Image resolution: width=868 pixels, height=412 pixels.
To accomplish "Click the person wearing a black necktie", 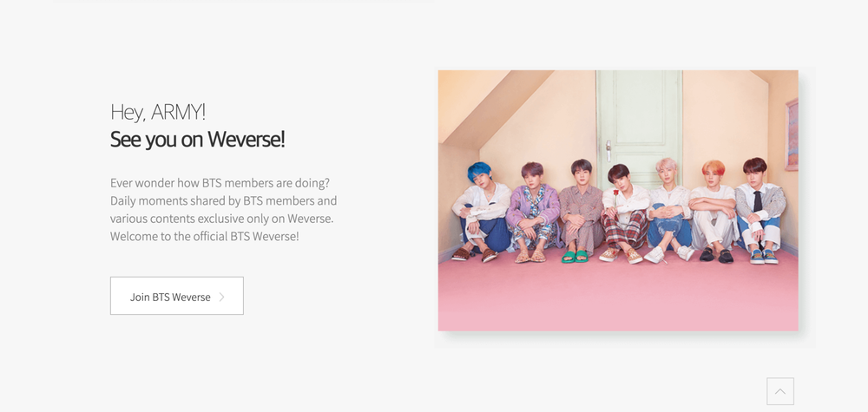I will point(760,212).
